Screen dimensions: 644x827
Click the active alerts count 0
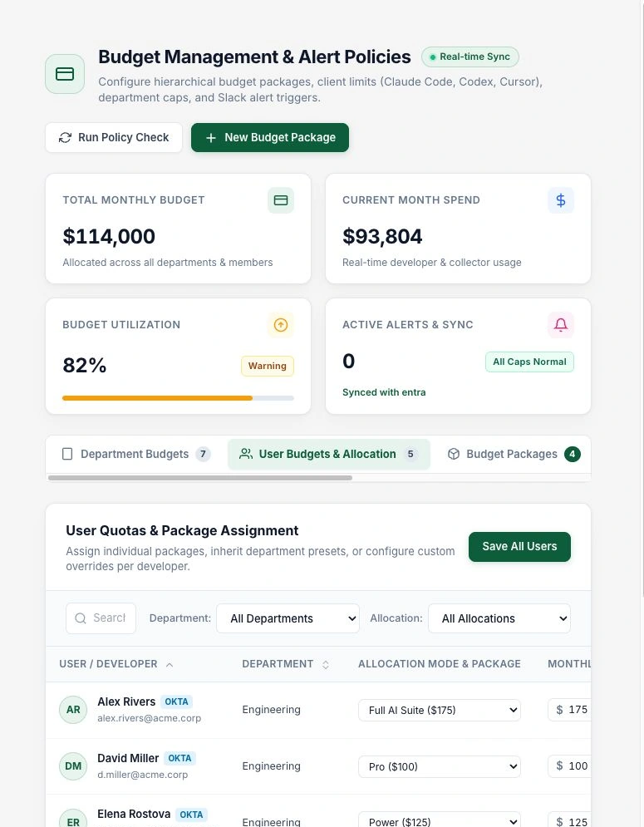[x=349, y=362]
